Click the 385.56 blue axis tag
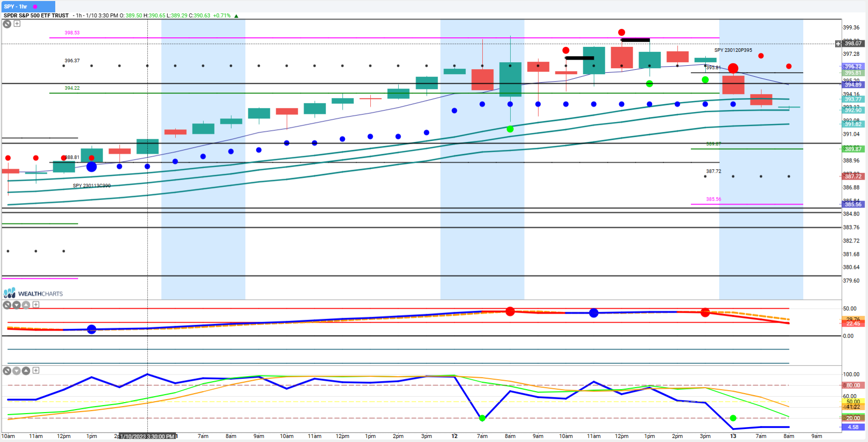This screenshot has height=442, width=868. 853,204
